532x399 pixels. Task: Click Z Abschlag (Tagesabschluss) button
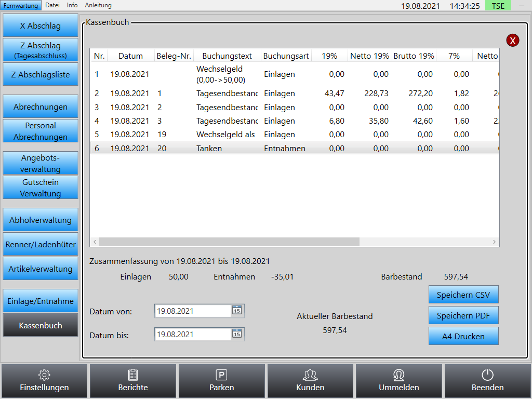coord(41,50)
